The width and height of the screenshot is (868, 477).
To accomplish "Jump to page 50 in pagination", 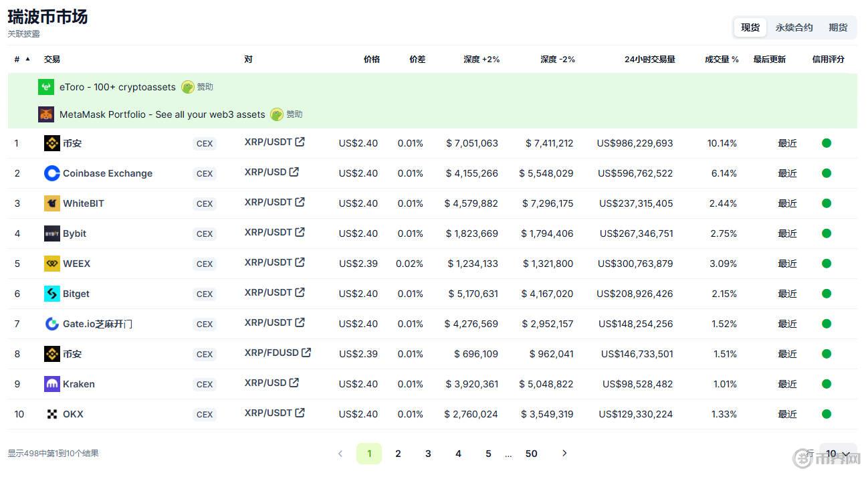I will tap(531, 453).
